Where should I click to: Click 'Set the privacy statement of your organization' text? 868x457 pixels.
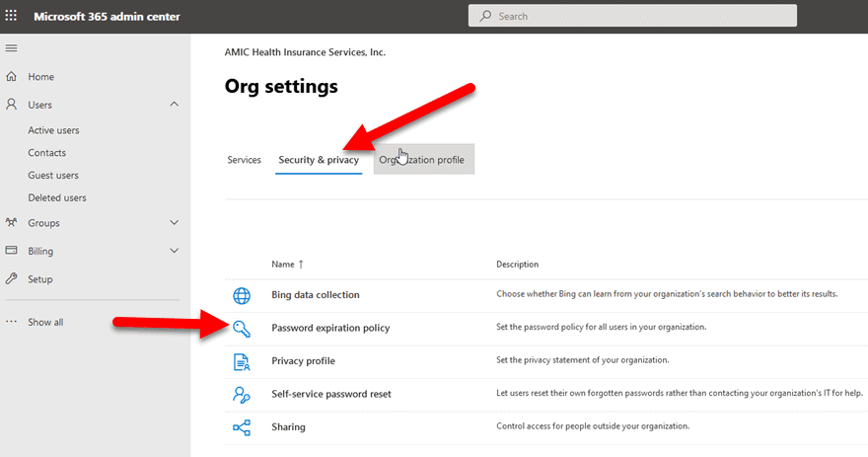pos(582,360)
